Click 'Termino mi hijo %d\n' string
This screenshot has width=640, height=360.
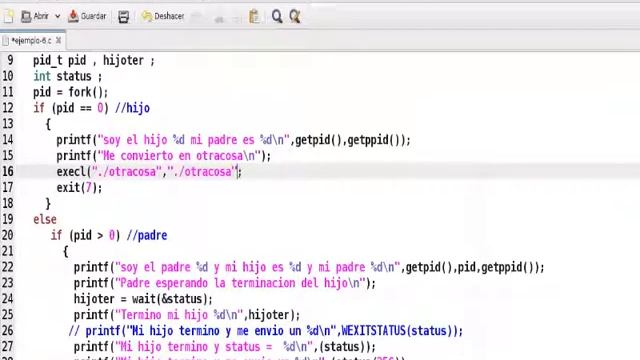180,315
